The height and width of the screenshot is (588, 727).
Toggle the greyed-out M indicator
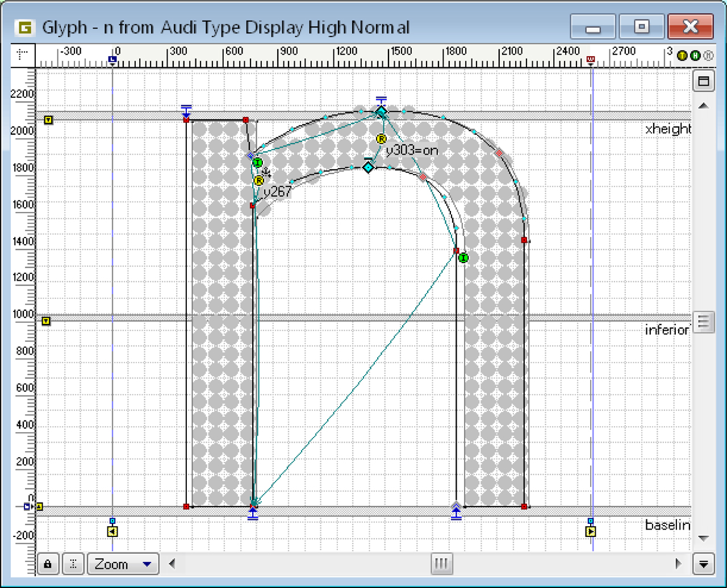pos(708,56)
